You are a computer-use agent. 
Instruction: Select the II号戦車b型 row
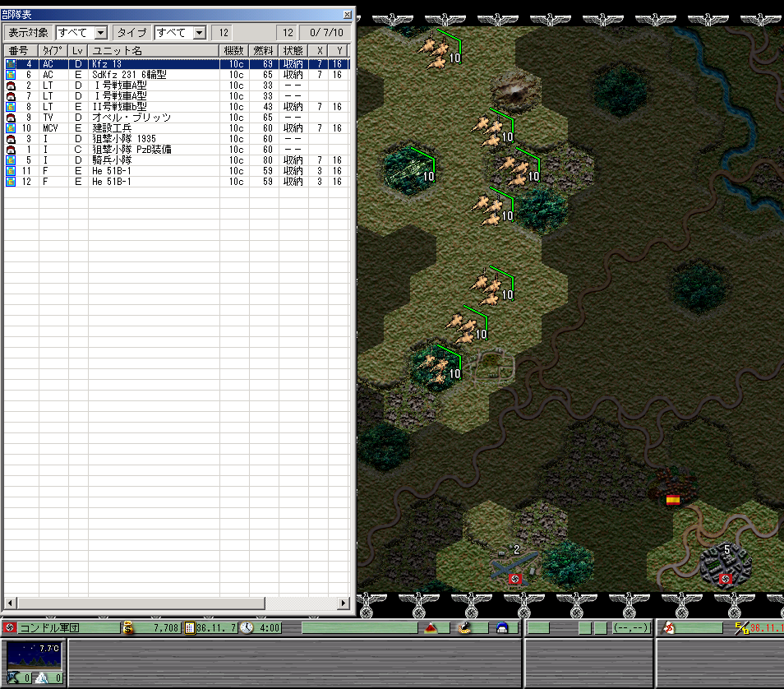[177, 107]
